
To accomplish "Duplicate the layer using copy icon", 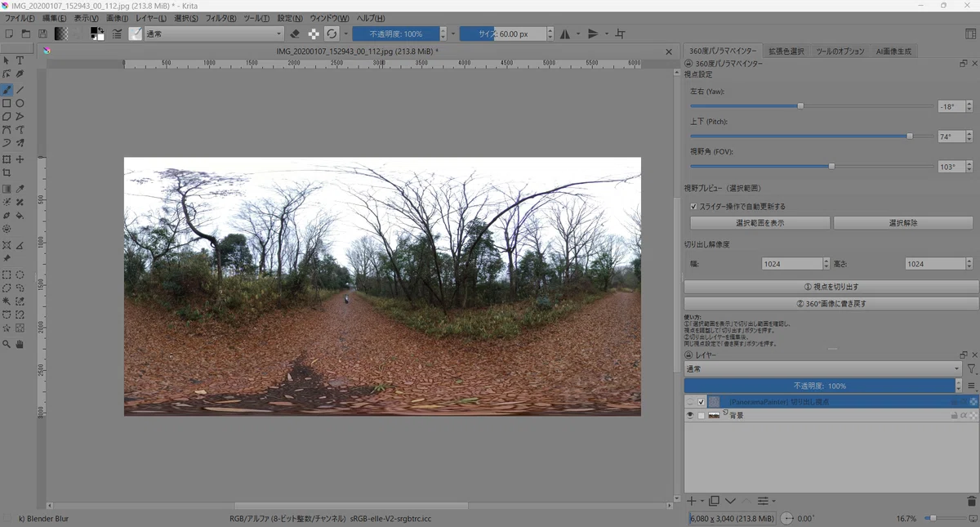I will pyautogui.click(x=714, y=501).
